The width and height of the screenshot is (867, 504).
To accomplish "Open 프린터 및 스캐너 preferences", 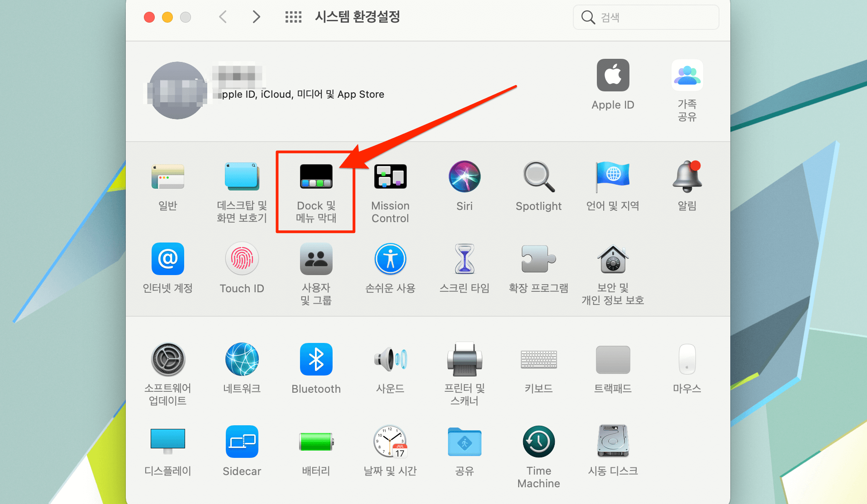I will point(465,360).
